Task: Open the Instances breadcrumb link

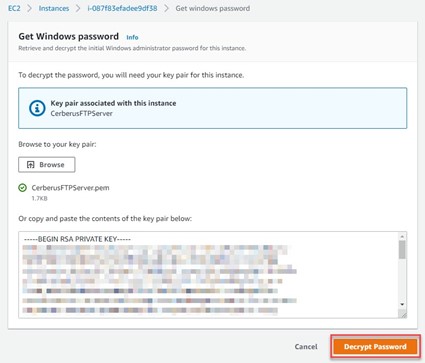Action: [54, 8]
